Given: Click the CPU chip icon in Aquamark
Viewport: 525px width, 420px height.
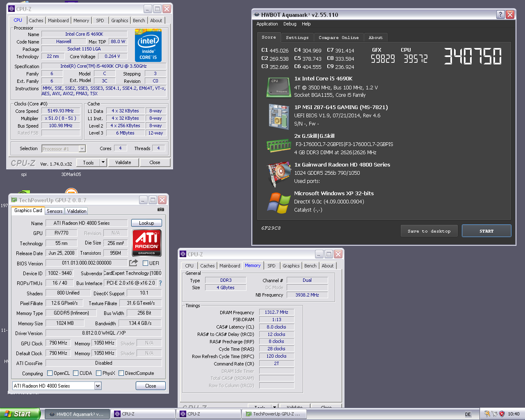Looking at the screenshot, I should tap(278, 87).
